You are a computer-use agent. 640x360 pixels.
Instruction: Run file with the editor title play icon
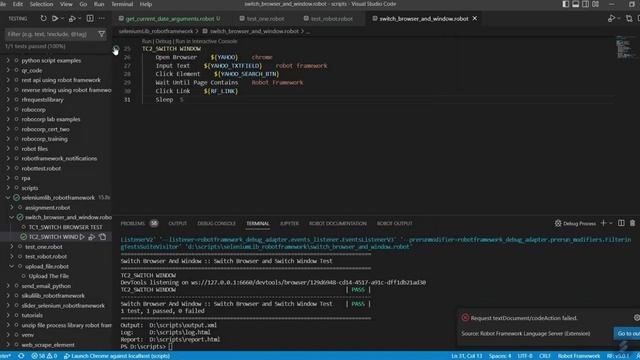(611, 18)
